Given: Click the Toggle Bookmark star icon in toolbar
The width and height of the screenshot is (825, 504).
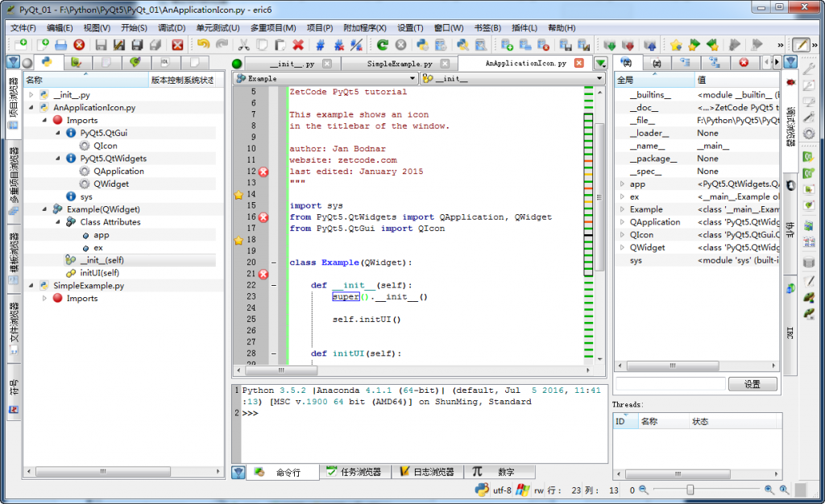Looking at the screenshot, I should click(676, 45).
